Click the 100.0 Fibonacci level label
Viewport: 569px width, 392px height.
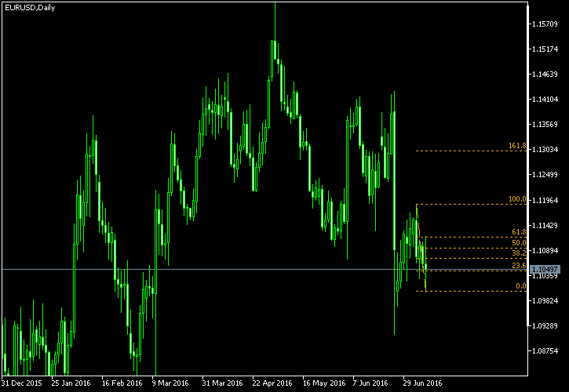tap(517, 199)
